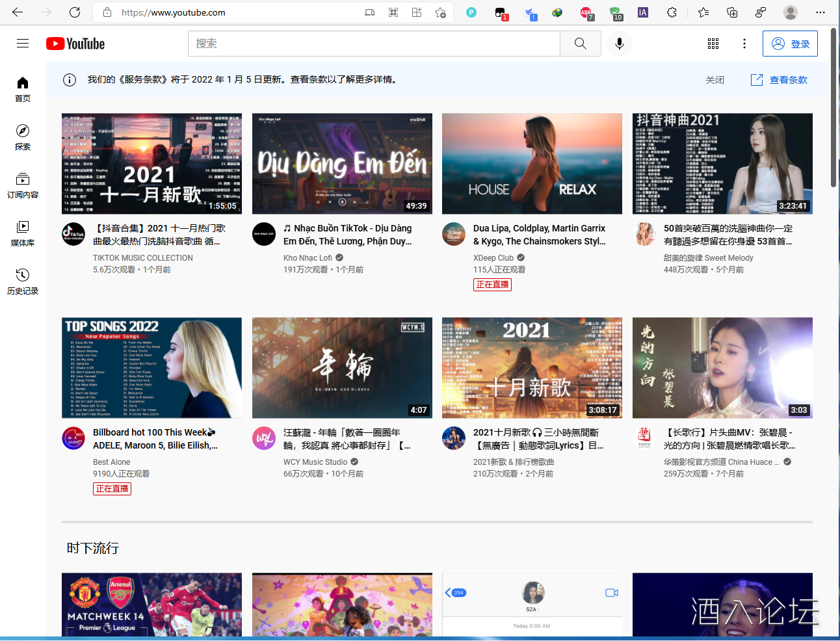The height and width of the screenshot is (641, 840).
Task: Click the page vertical scrollbar
Action: [x=834, y=107]
